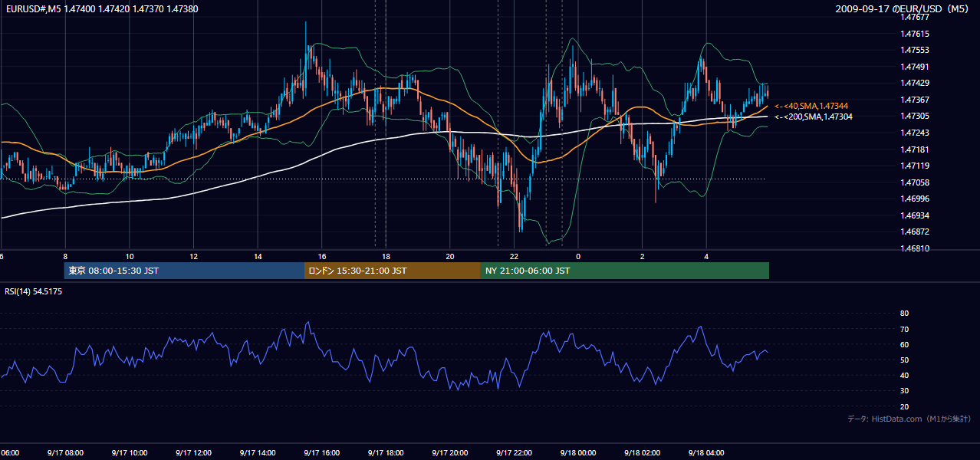Click price axis label 1.47553
Image resolution: width=980 pixels, height=460 pixels.
point(915,50)
